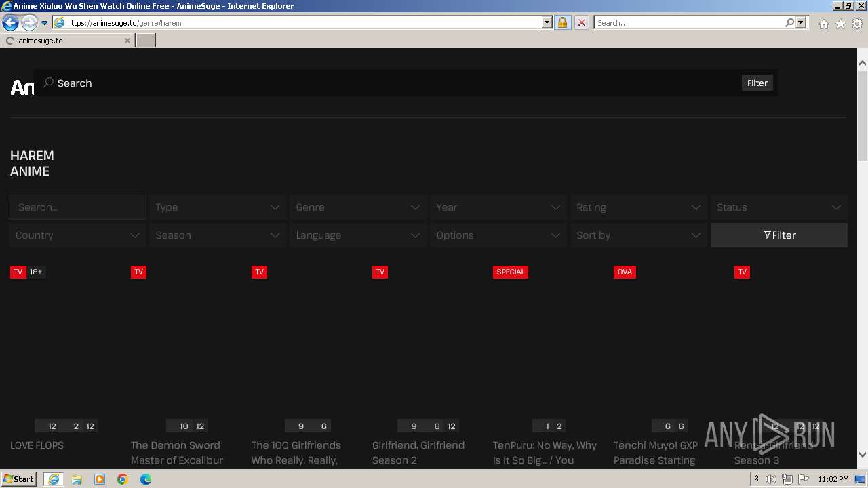The height and width of the screenshot is (488, 868).
Task: Open Windows Media Player taskbar icon
Action: (100, 479)
